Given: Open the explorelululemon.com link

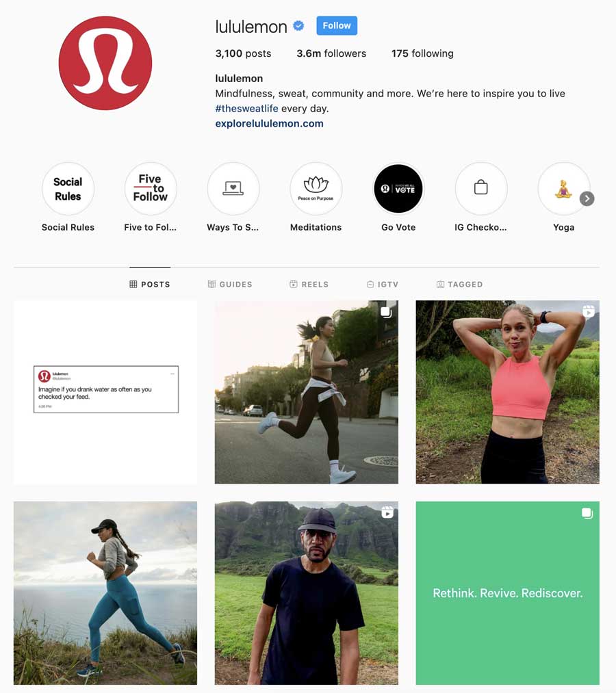Looking at the screenshot, I should click(269, 123).
